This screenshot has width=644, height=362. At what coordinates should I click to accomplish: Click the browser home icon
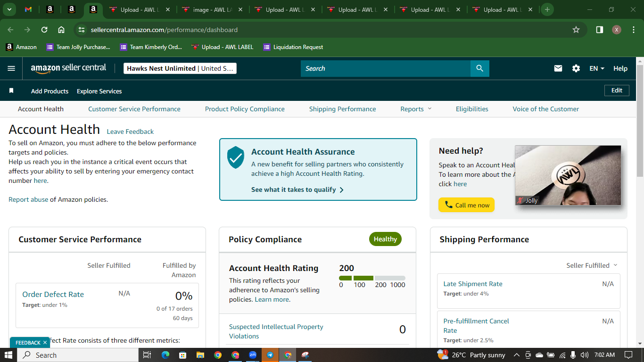61,30
